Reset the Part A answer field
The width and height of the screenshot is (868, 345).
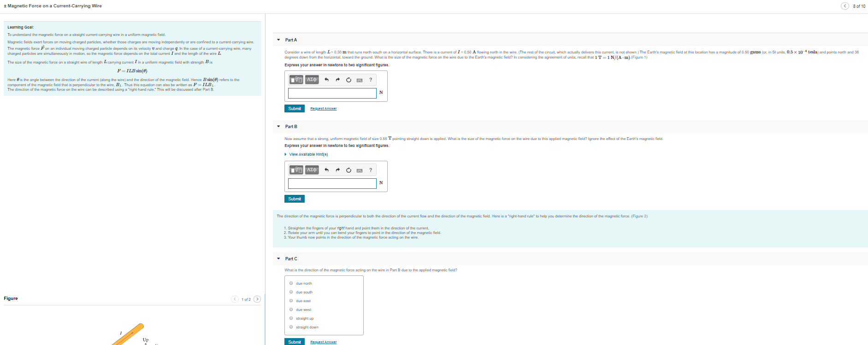[x=348, y=80]
